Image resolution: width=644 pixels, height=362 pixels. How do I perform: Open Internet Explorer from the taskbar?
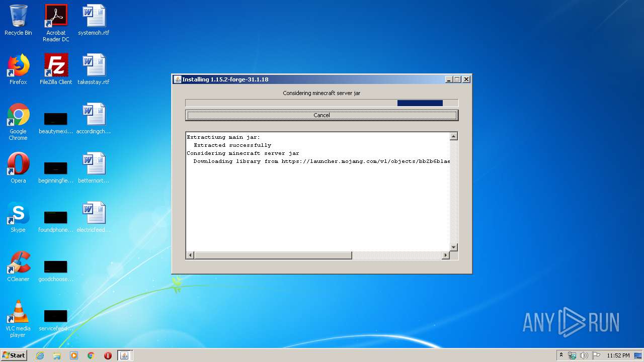40,355
